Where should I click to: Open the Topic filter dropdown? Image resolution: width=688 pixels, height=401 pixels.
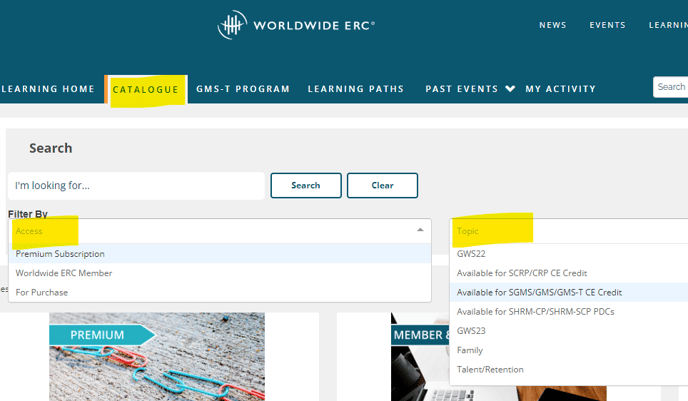point(568,231)
